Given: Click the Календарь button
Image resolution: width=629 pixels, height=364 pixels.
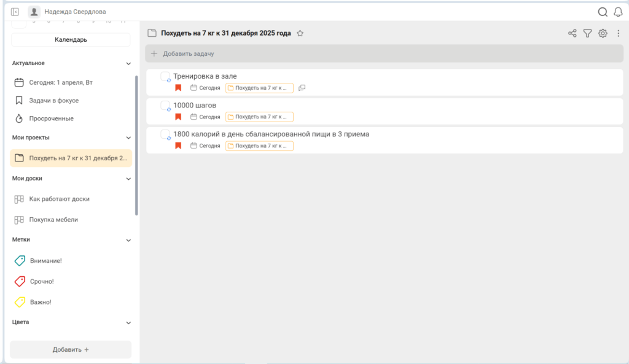Looking at the screenshot, I should point(71,40).
